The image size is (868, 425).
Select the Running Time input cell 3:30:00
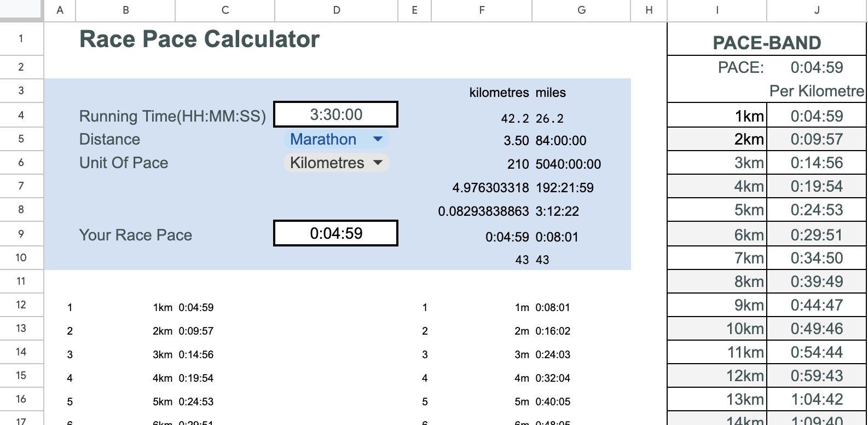(x=335, y=114)
